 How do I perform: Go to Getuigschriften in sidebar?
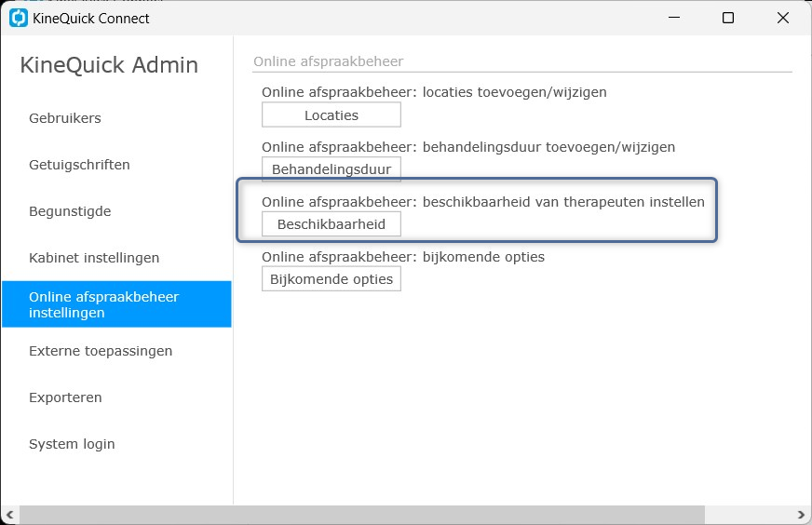click(79, 165)
